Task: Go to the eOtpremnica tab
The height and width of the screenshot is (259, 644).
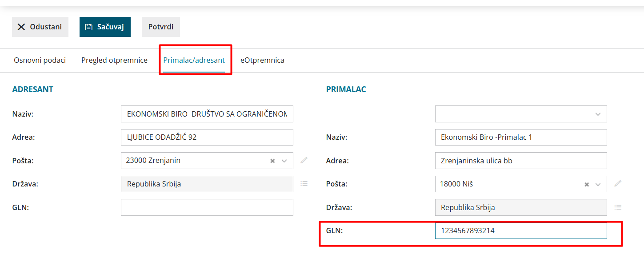Action: [262, 60]
